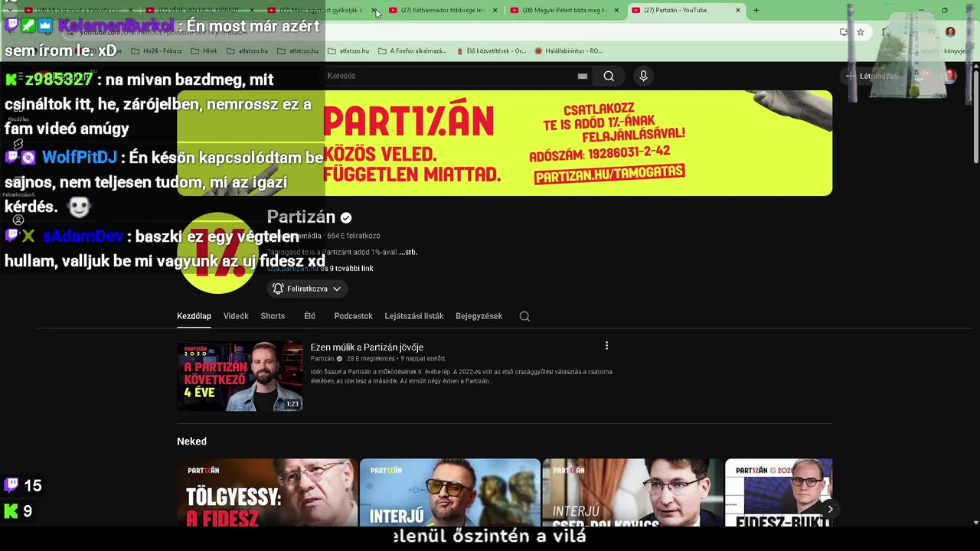This screenshot has height=551, width=980.
Task: Click the YouTube search magnifier button
Action: (x=609, y=76)
